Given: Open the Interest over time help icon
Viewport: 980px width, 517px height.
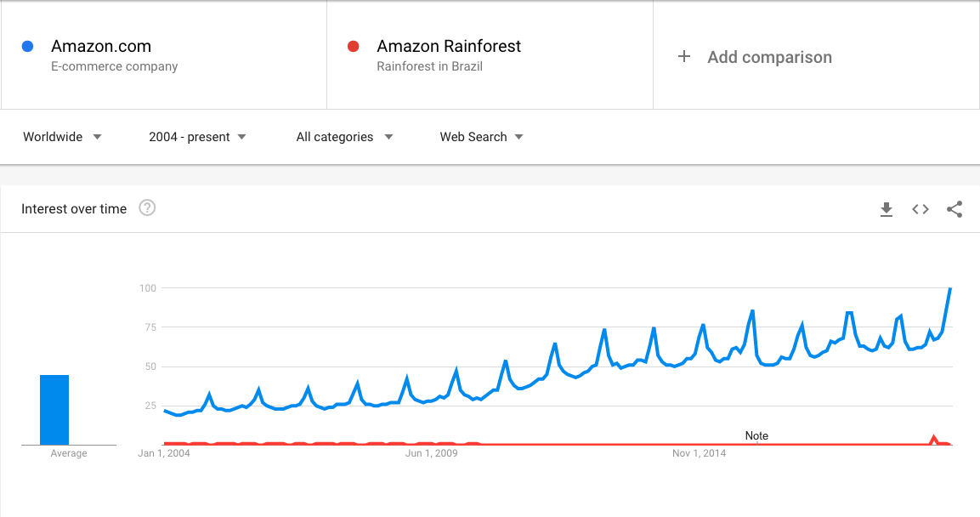Looking at the screenshot, I should [147, 208].
